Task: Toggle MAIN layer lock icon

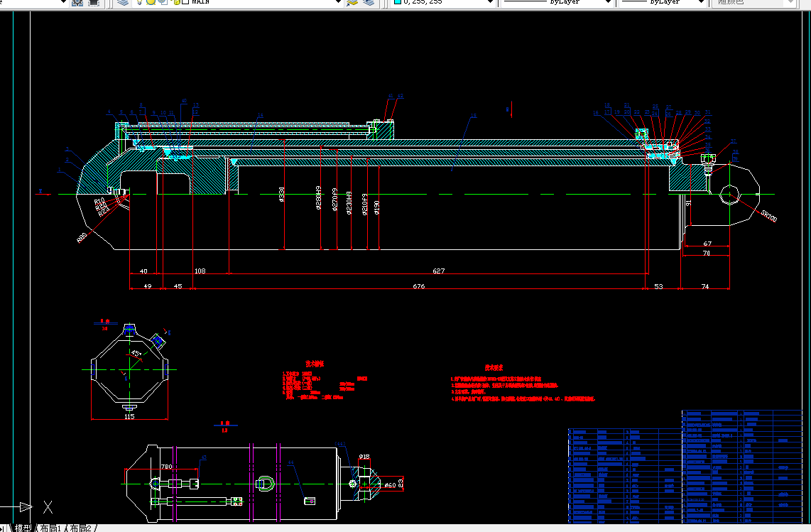Action: (176, 2)
